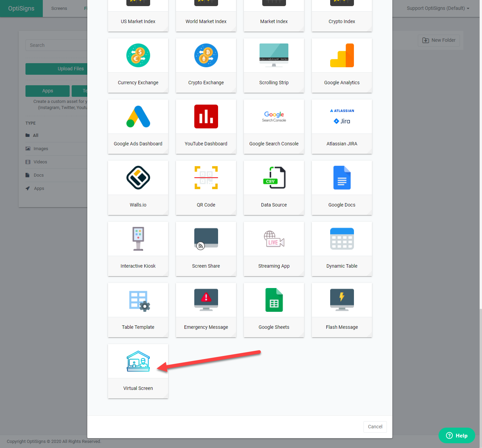The image size is (482, 448).
Task: Expand Support OptiSigns account dropdown
Action: point(438,8)
